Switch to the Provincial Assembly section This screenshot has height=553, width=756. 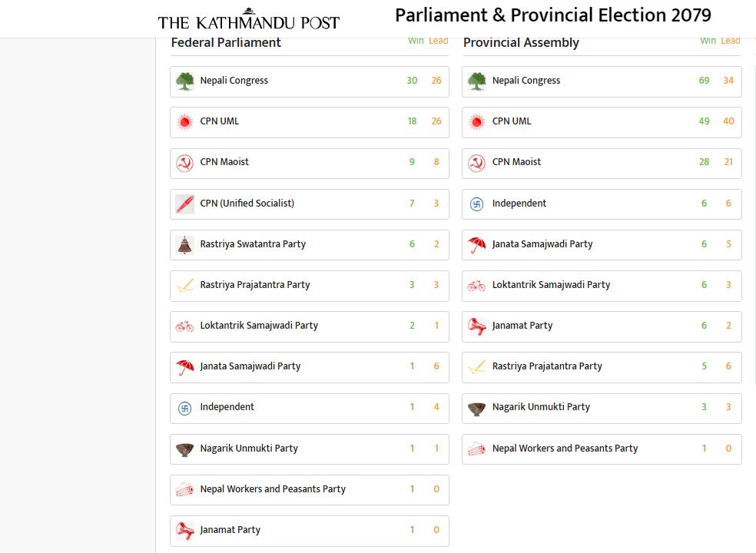click(x=520, y=43)
